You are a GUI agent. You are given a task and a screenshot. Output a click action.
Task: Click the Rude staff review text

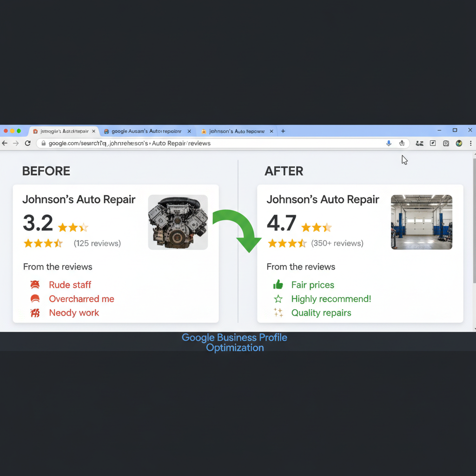70,285
